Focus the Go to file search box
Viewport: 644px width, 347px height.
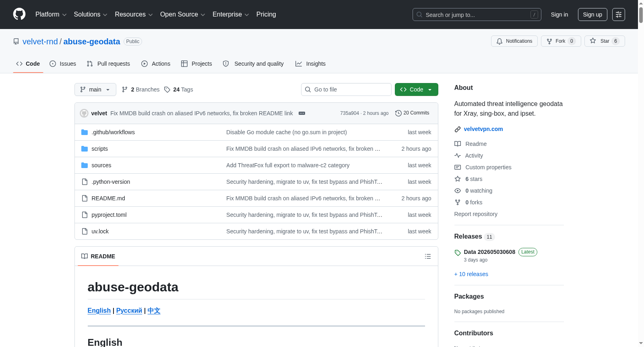pyautogui.click(x=346, y=89)
